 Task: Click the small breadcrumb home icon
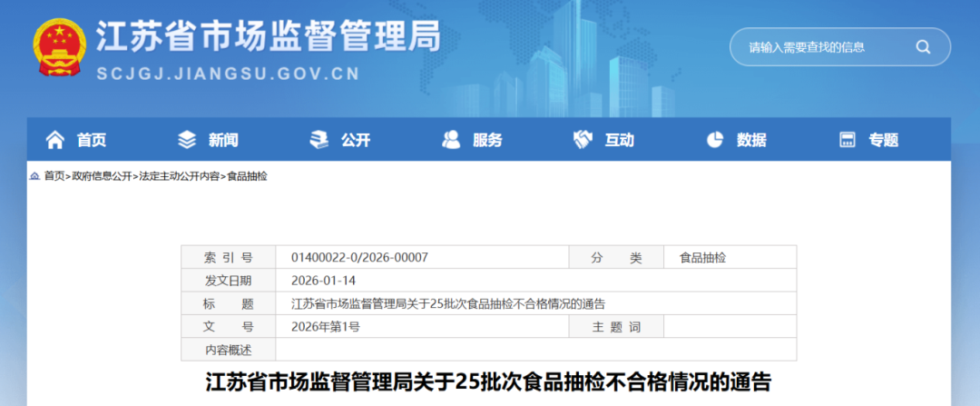(35, 176)
